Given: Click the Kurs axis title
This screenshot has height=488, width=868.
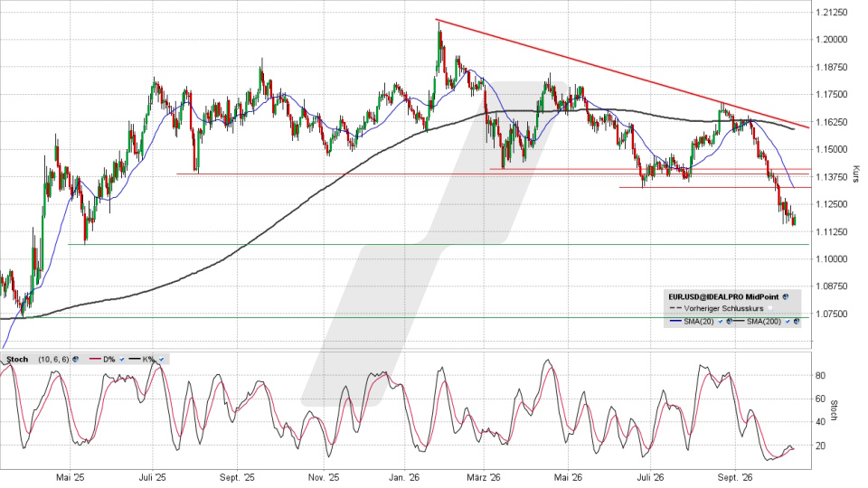Looking at the screenshot, I should [x=855, y=174].
